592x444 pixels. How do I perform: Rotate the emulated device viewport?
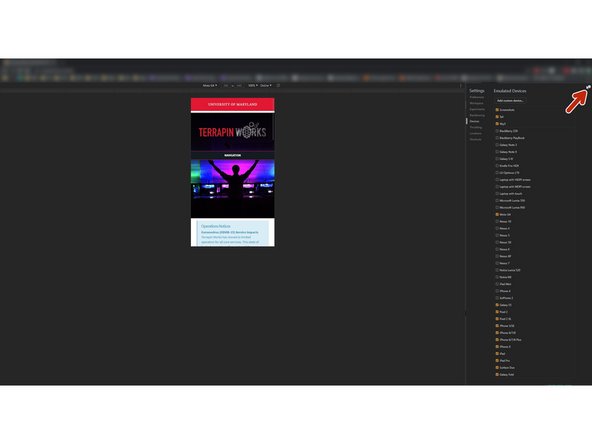click(278, 86)
